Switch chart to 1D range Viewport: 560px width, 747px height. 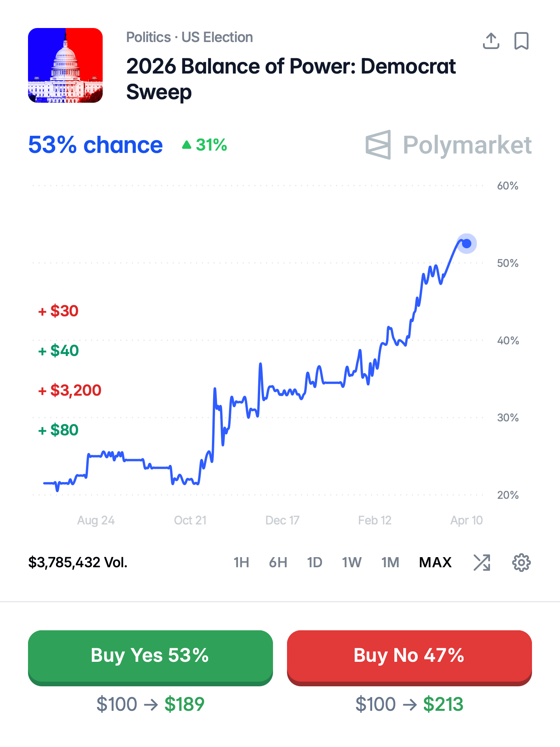(x=315, y=563)
